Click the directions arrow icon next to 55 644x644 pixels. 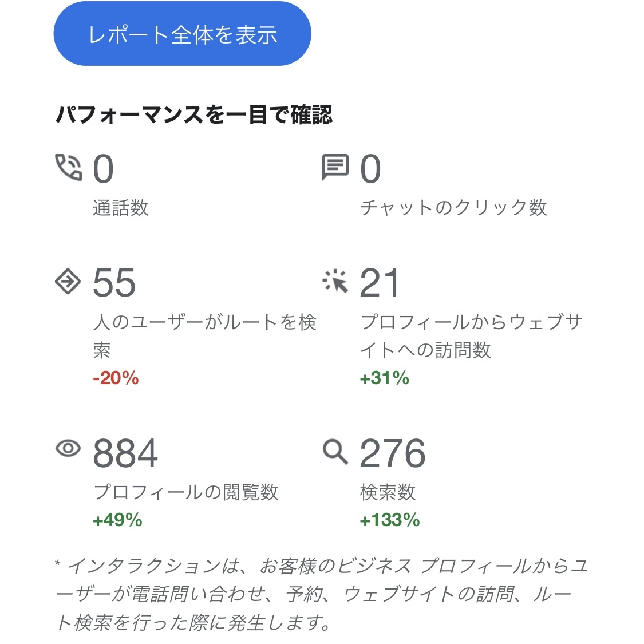pyautogui.click(x=68, y=281)
